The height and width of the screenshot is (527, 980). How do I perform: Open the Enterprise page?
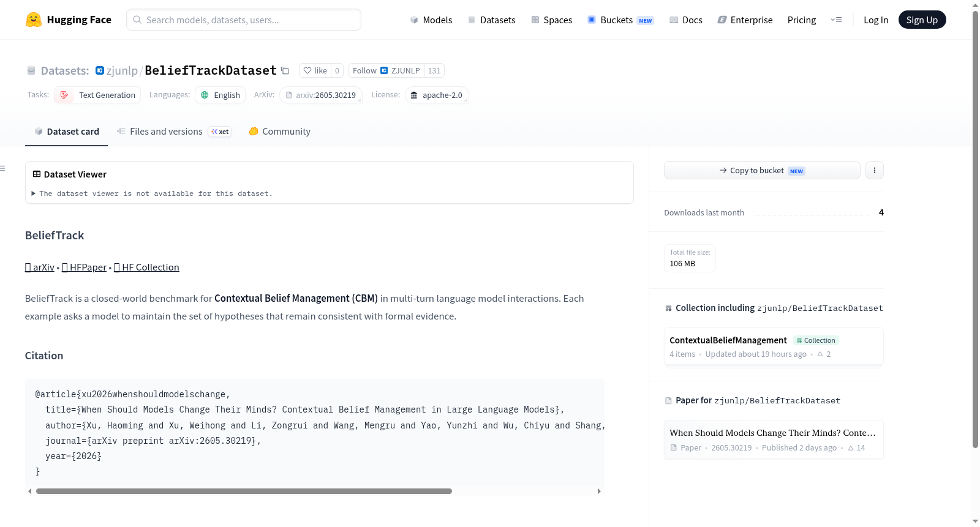[745, 20]
